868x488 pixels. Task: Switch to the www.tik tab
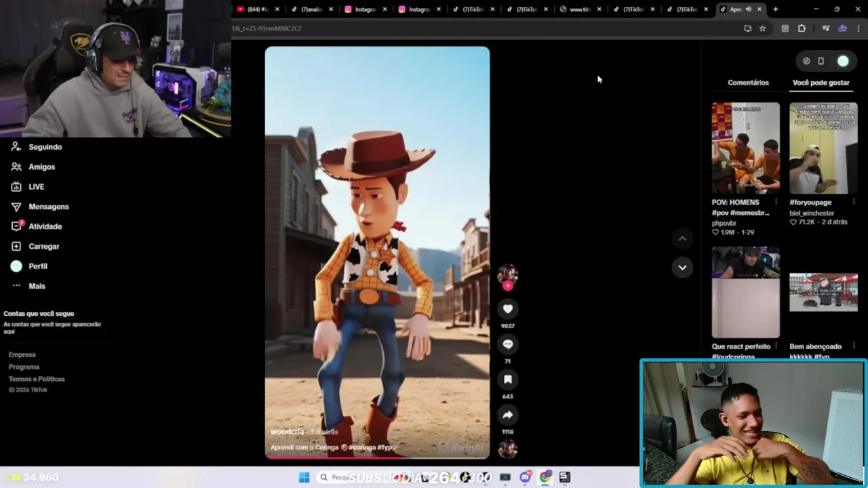(580, 9)
